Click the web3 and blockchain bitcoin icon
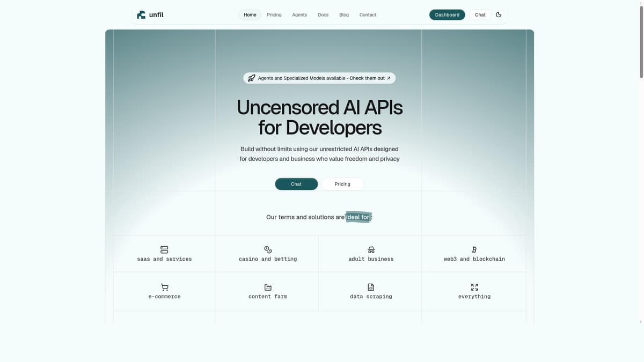 tap(474, 250)
